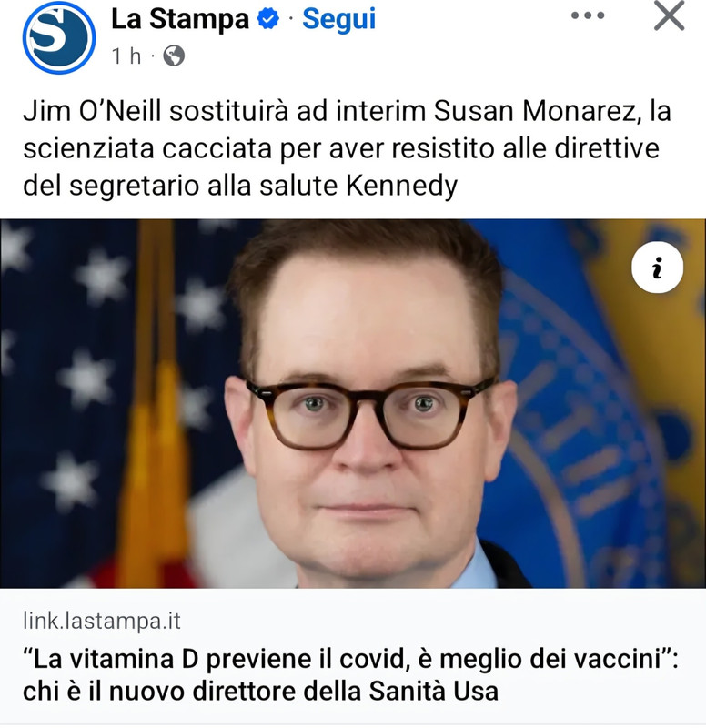The width and height of the screenshot is (706, 728).
Task: Open La Stampa's profile picture logo
Action: 59,37
